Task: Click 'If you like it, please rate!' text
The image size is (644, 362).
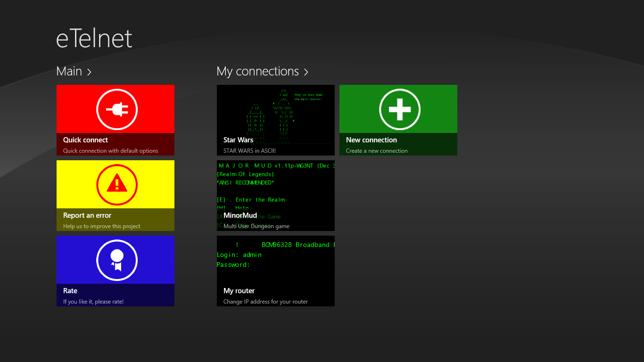Action: coord(93,302)
